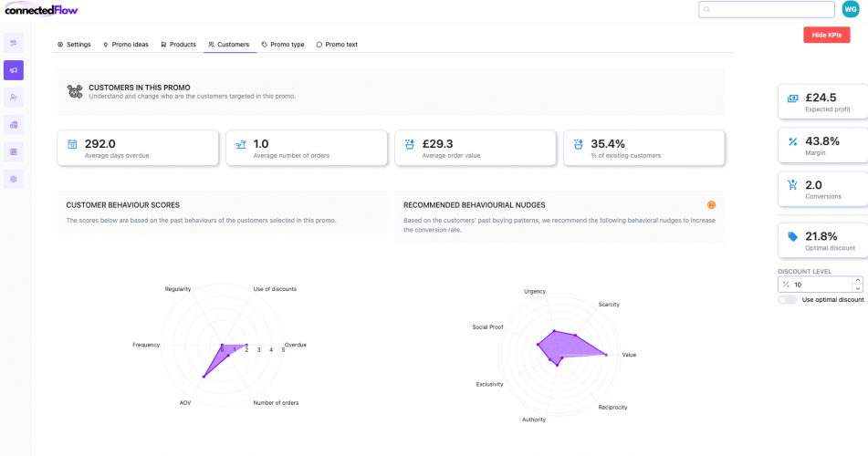The height and width of the screenshot is (456, 868).
Task: Open the Promo ideas tab
Action: click(x=126, y=45)
